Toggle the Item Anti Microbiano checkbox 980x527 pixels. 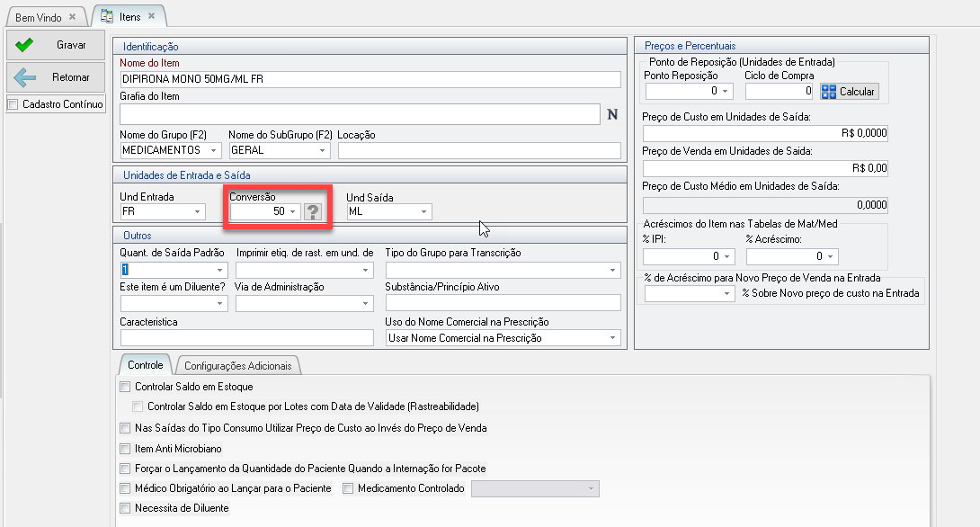pos(125,448)
